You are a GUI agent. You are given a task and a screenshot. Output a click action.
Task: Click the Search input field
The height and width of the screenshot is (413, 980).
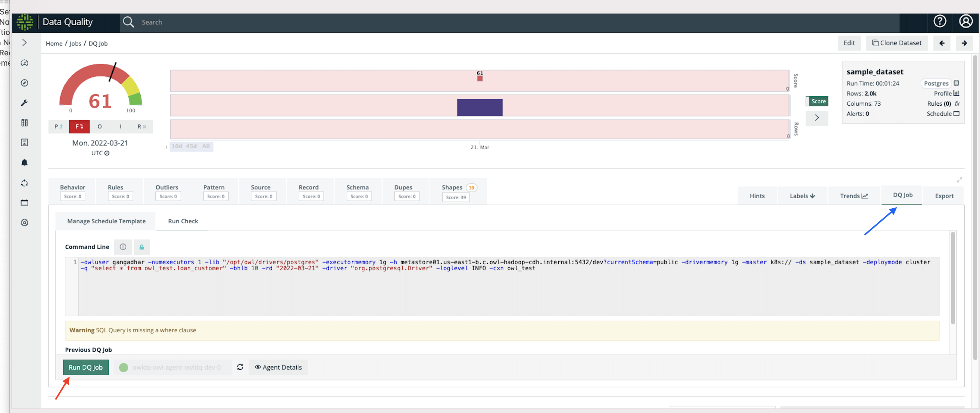(x=304, y=22)
